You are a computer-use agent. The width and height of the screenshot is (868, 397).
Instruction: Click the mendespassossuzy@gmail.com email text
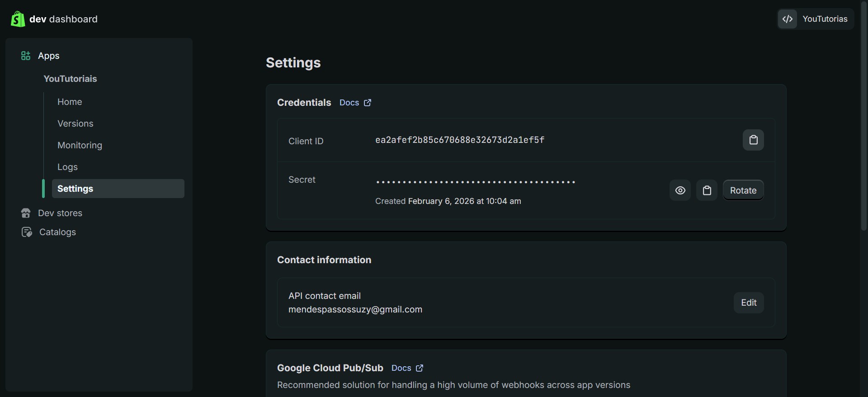(355, 309)
